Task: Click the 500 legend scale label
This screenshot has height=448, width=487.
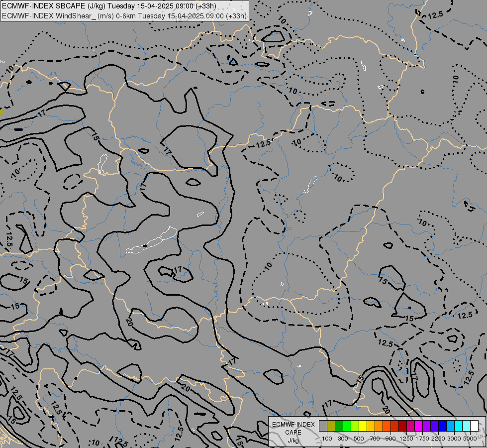Action: click(x=359, y=439)
